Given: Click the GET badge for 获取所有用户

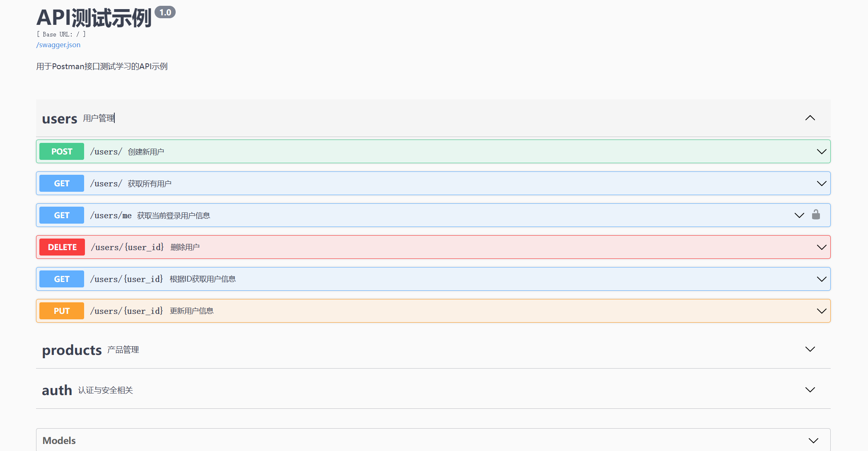Looking at the screenshot, I should click(62, 183).
